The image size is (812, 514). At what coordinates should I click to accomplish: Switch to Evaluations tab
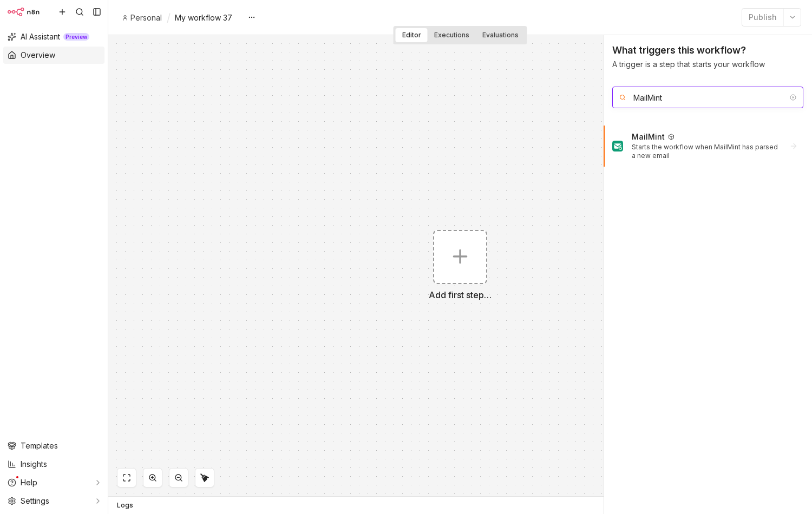pyautogui.click(x=500, y=35)
